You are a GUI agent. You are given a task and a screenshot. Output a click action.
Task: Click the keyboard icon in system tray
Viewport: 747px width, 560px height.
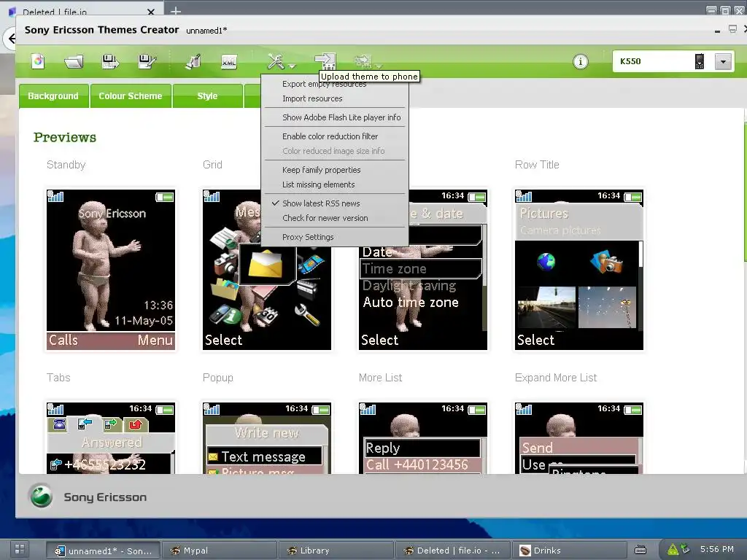point(640,550)
